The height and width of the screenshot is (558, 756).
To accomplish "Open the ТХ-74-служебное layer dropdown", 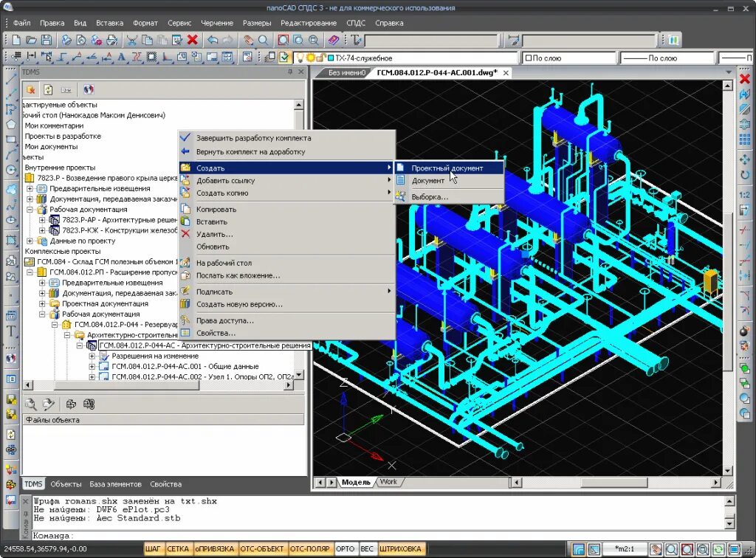I will (x=405, y=58).
